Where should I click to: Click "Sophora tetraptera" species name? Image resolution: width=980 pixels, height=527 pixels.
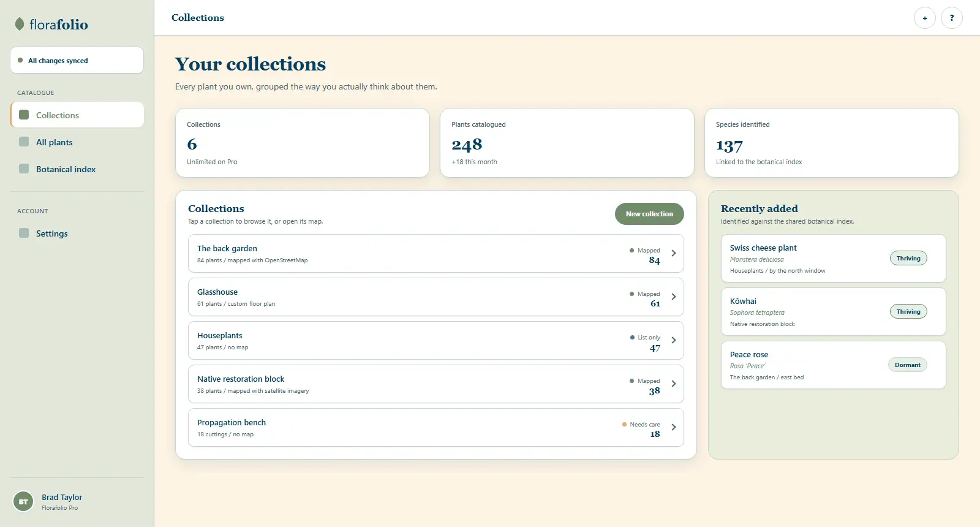pyautogui.click(x=757, y=313)
